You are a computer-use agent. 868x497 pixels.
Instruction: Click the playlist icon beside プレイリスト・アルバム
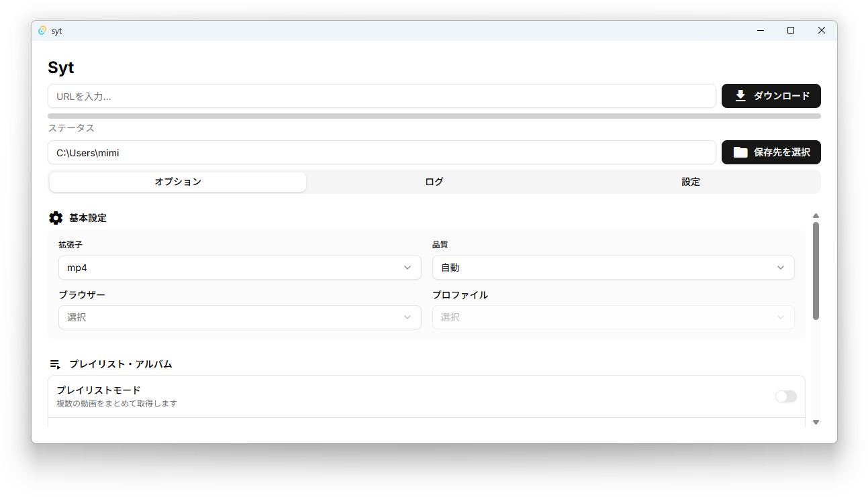pos(55,364)
